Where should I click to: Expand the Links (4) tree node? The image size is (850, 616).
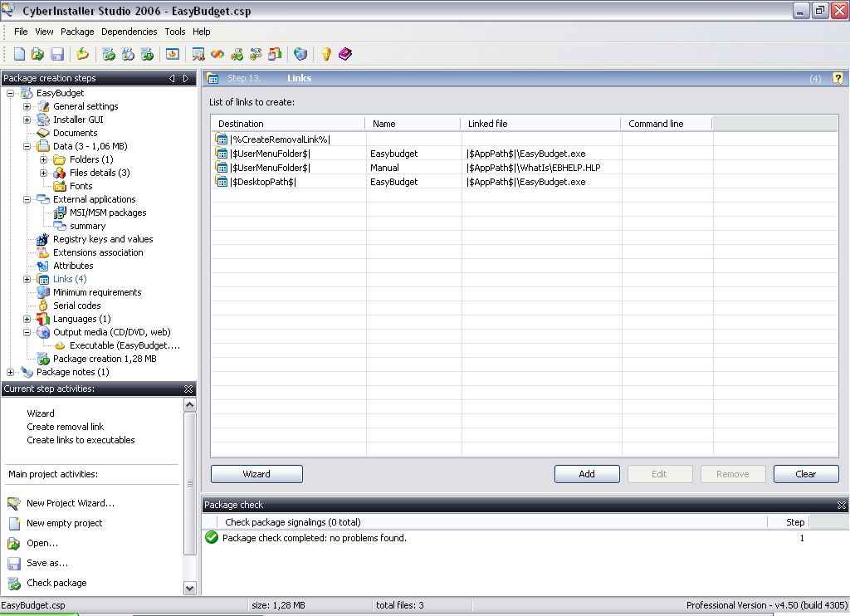(27, 279)
